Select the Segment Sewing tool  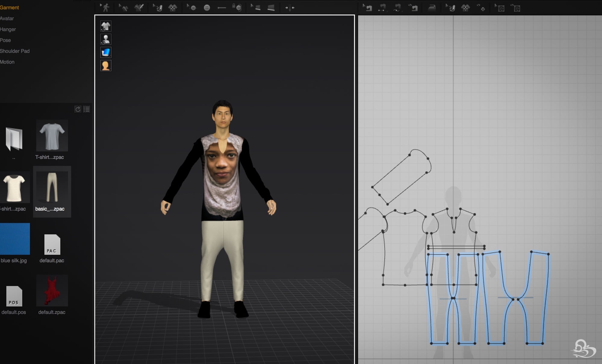coord(382,8)
